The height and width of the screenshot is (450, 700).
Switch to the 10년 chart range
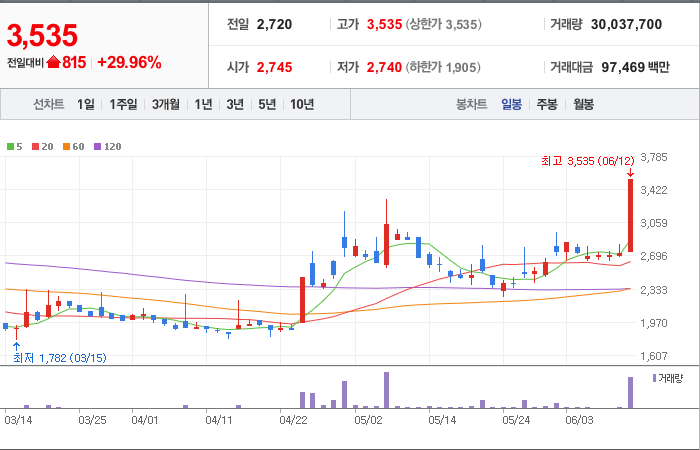pyautogui.click(x=302, y=104)
